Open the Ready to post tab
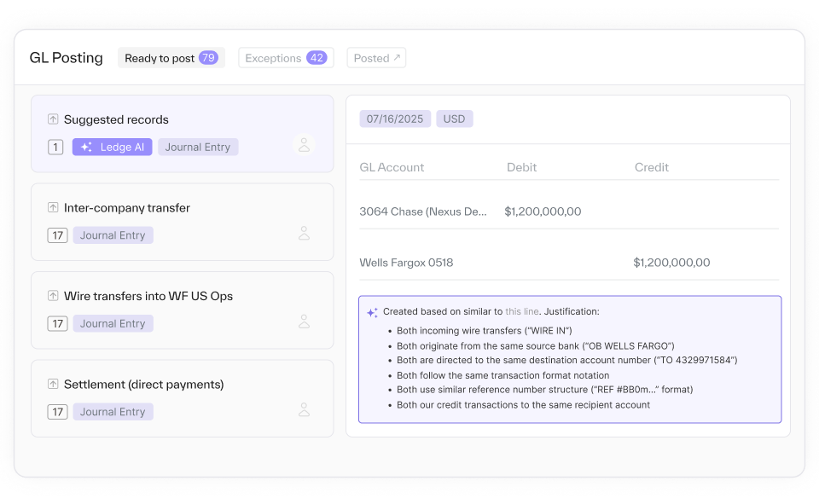This screenshot has height=504, width=819. click(171, 58)
